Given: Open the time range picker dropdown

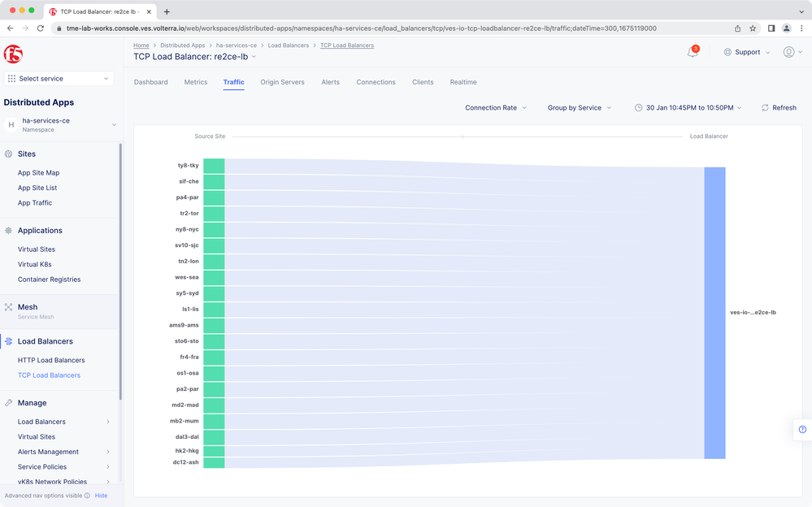Looking at the screenshot, I should (x=688, y=108).
